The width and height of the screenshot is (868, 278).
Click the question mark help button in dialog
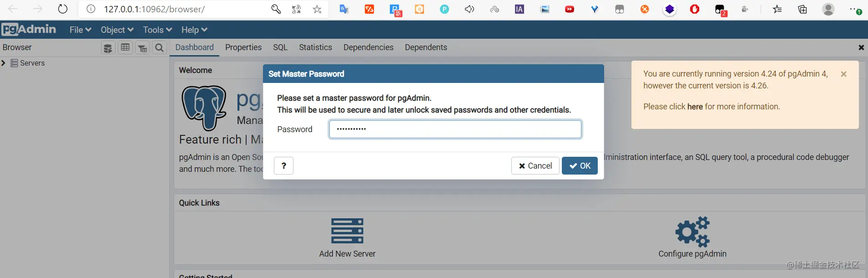[x=283, y=165]
